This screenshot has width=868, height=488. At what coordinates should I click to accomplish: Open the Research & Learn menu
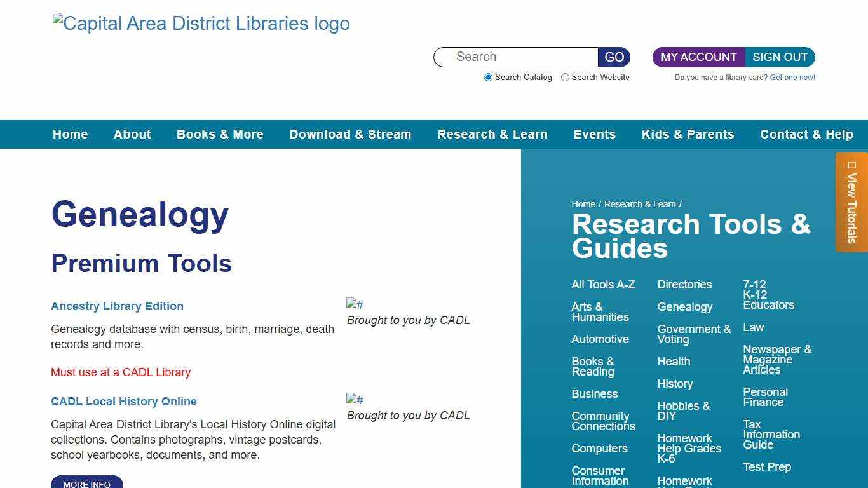tap(492, 134)
